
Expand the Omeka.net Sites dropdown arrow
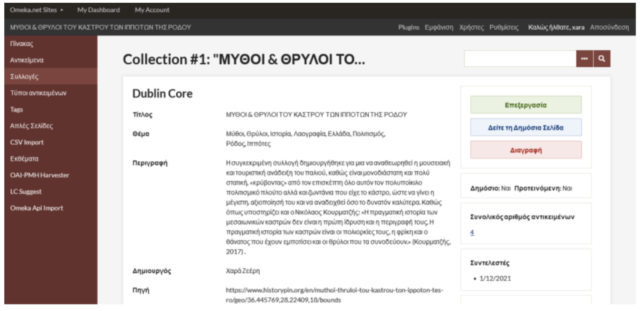(62, 10)
